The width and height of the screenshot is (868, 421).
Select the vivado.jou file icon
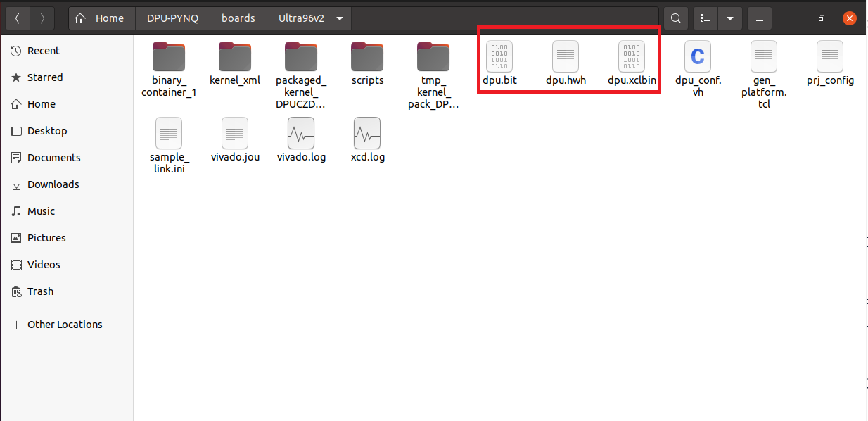coord(235,132)
